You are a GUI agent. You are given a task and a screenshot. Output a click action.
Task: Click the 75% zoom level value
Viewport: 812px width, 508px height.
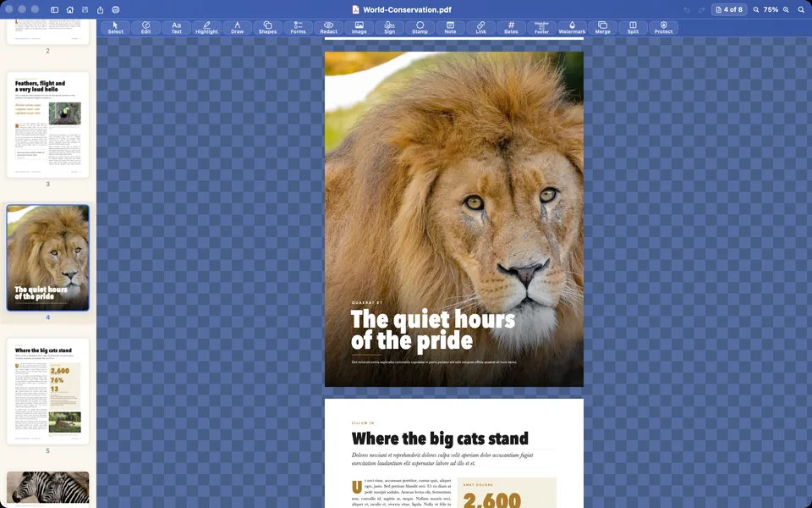[771, 10]
